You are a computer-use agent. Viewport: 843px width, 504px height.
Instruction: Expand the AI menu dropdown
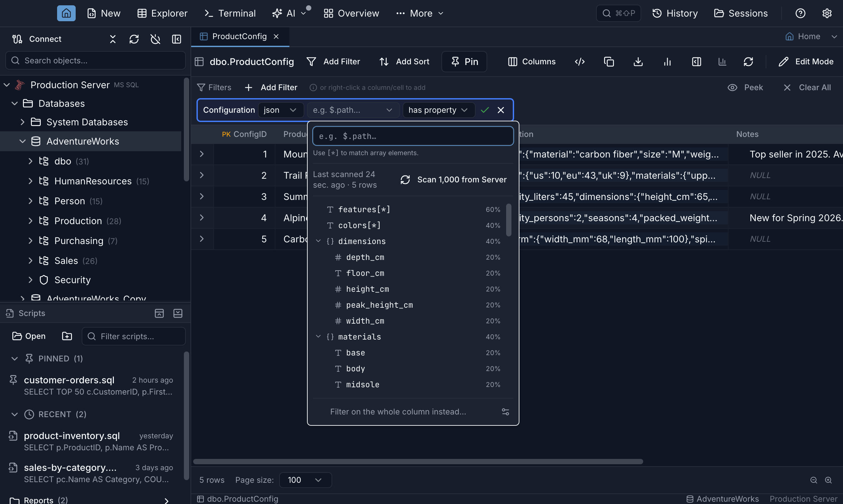click(304, 13)
